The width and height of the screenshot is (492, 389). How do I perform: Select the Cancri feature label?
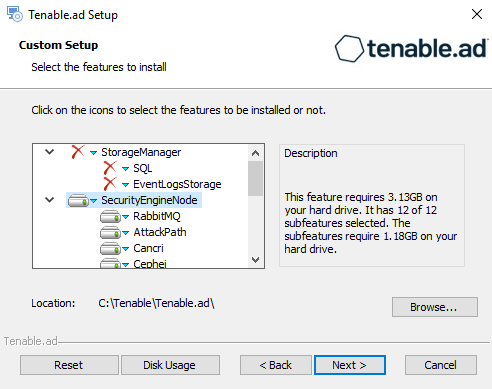(x=149, y=248)
